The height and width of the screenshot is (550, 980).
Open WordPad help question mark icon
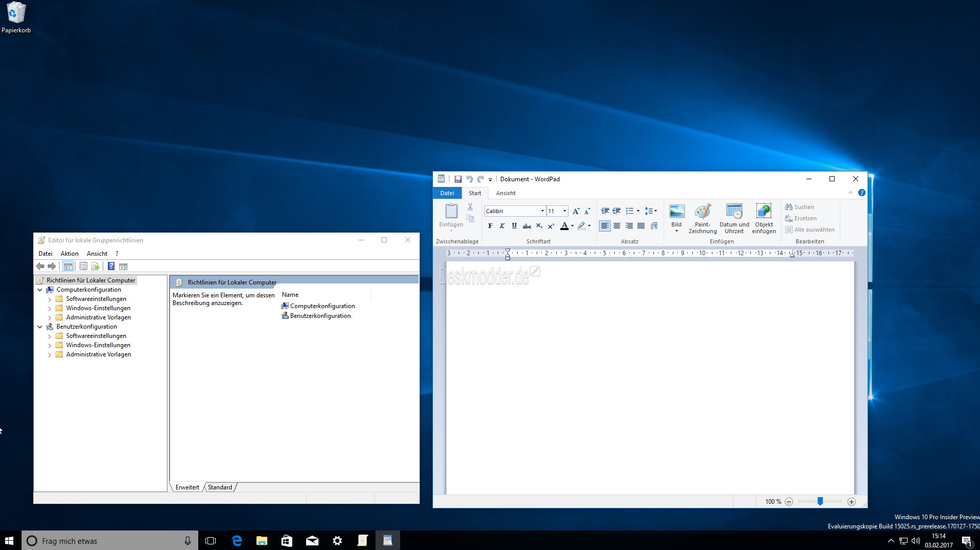pyautogui.click(x=861, y=193)
